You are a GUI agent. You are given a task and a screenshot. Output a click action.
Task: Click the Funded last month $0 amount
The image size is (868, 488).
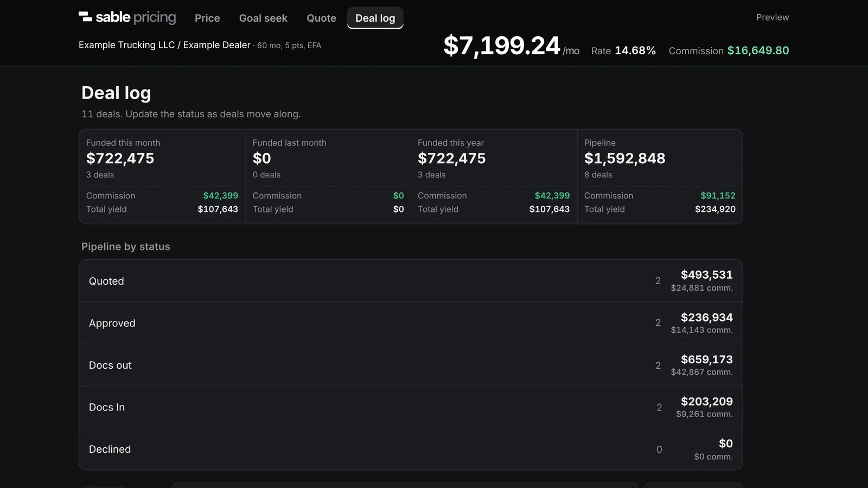tap(261, 158)
